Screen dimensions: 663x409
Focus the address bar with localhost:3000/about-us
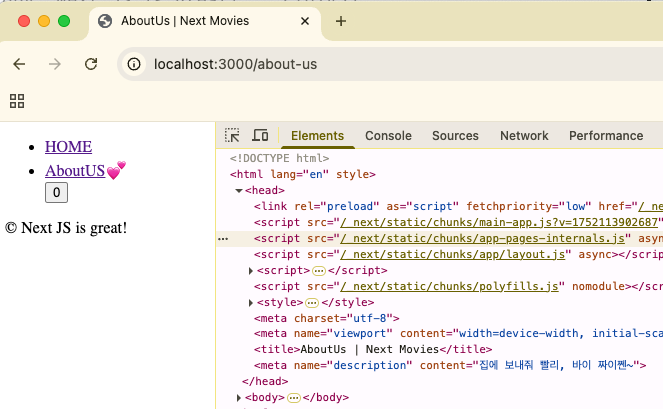point(389,64)
